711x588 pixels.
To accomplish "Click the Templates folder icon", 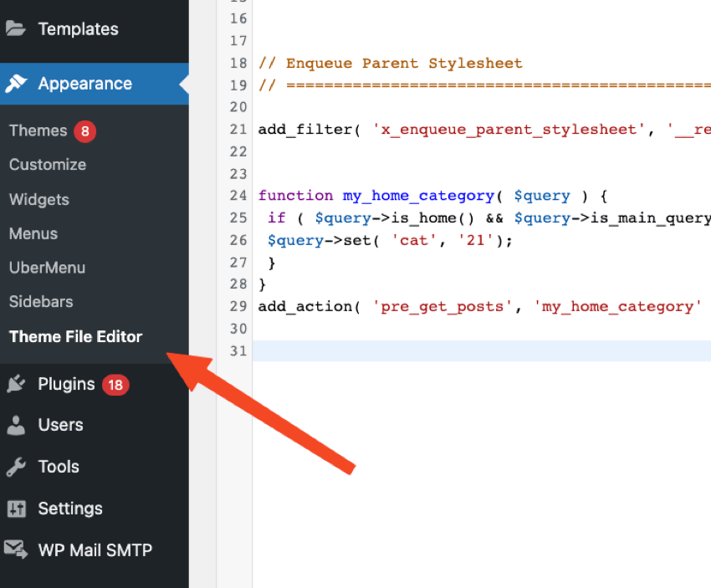I will (16, 28).
